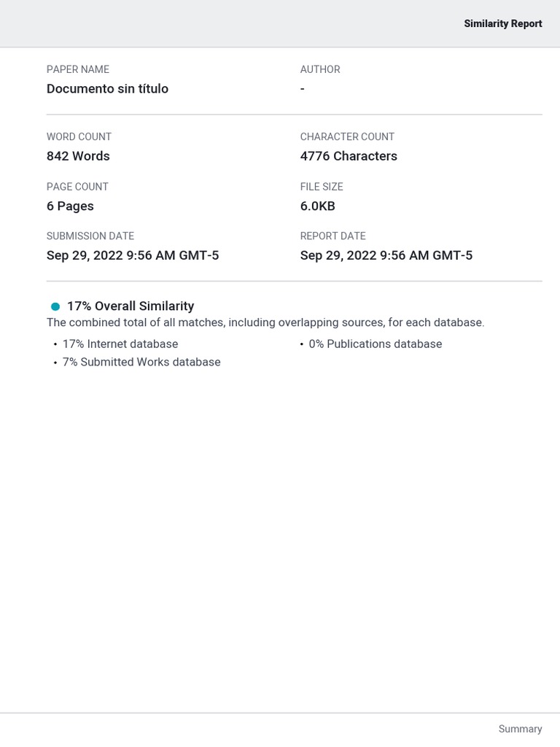The image size is (560, 747).
Task: Click the combined total matches description text
Action: pyautogui.click(x=265, y=322)
